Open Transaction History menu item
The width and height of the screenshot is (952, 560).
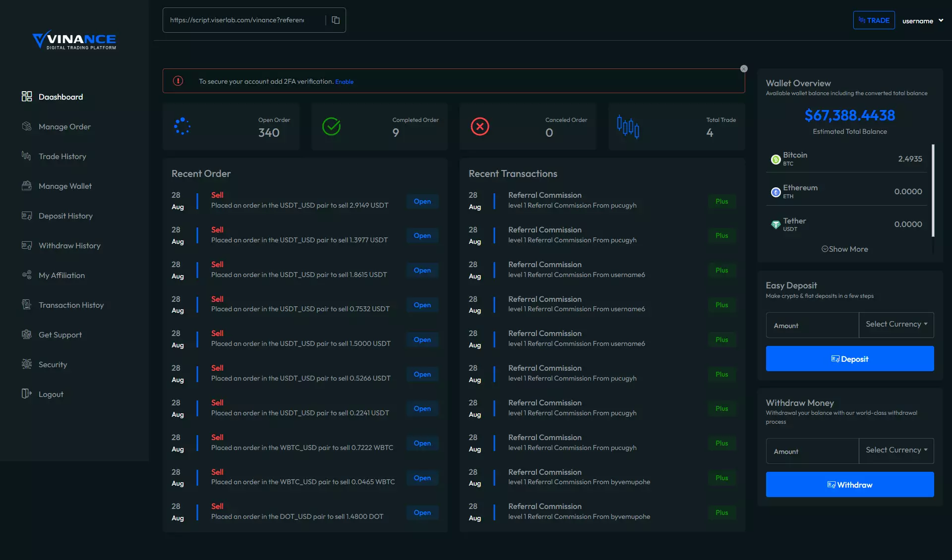click(71, 305)
